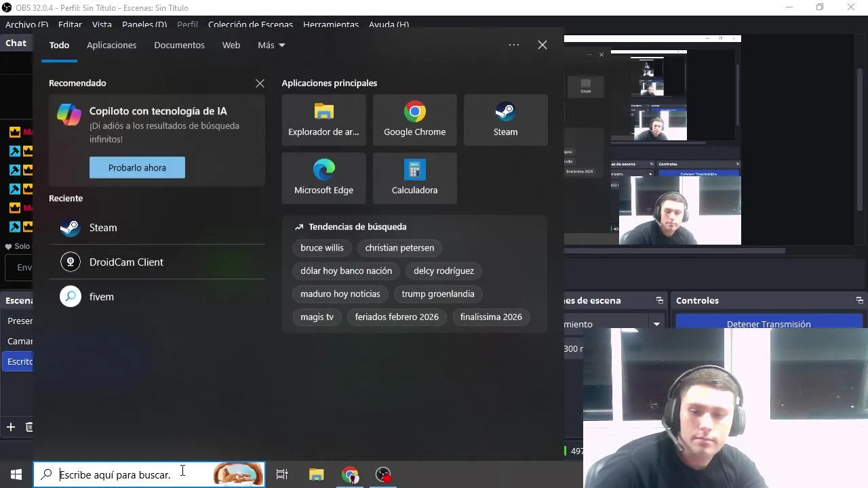This screenshot has width=868, height=488.
Task: Open Vista menu in OBS
Action: pyautogui.click(x=102, y=24)
